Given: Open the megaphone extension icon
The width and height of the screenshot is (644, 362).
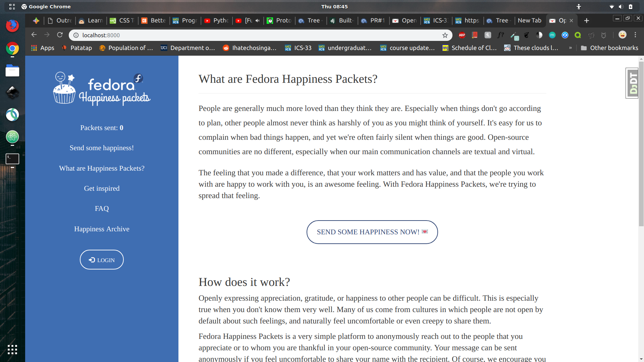Looking at the screenshot, I should [591, 35].
